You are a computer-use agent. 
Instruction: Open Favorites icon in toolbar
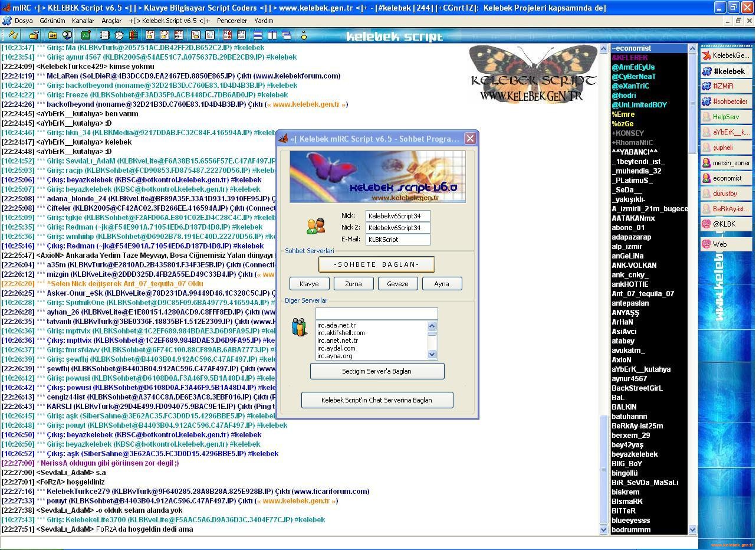67,35
